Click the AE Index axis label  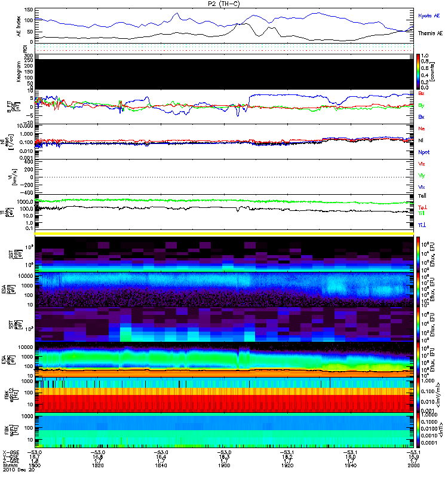[19, 26]
